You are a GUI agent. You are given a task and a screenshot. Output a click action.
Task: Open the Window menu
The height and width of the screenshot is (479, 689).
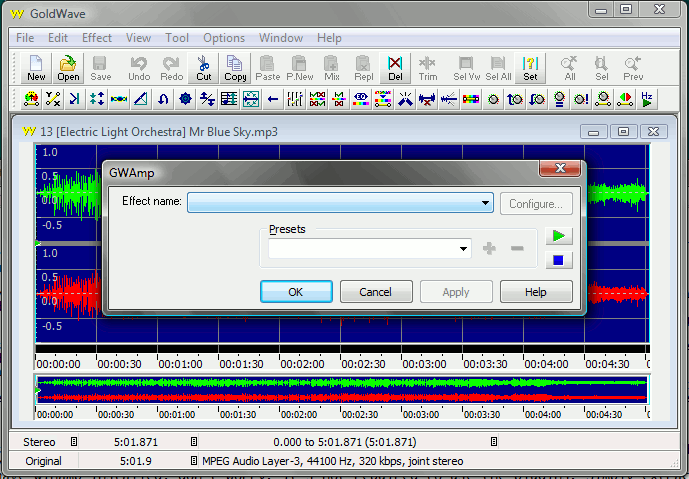tap(281, 38)
